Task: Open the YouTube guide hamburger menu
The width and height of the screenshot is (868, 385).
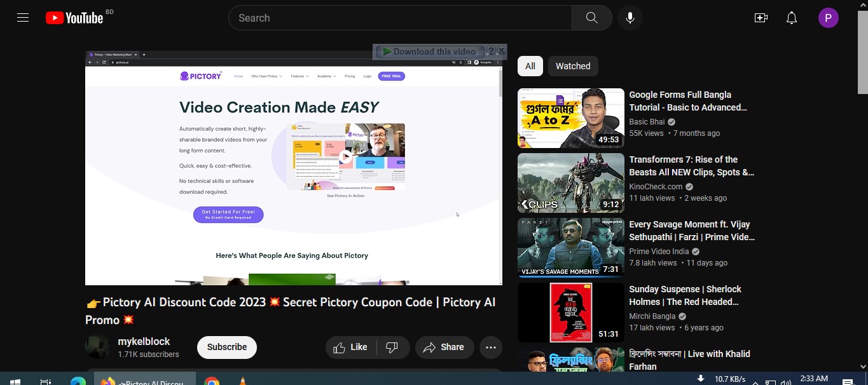Action: tap(23, 18)
